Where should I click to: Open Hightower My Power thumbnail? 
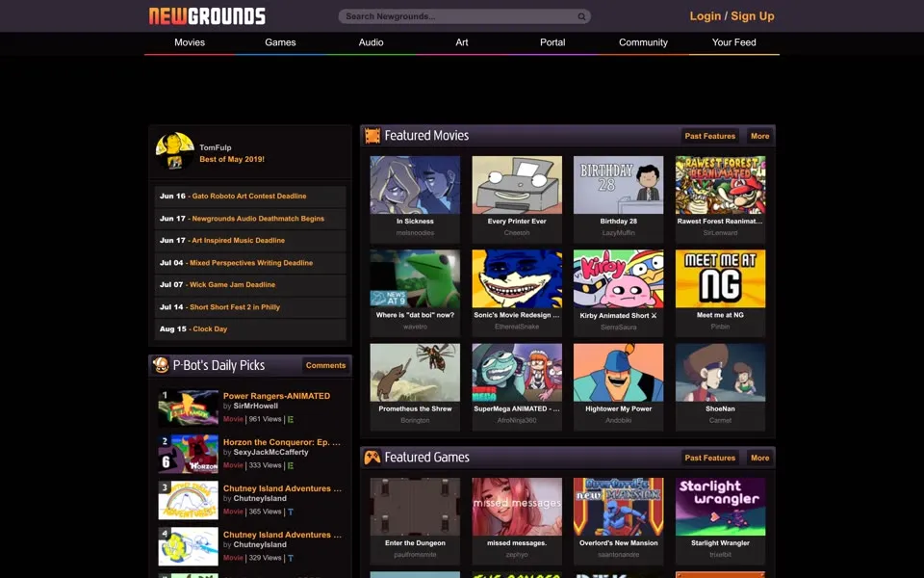[x=618, y=373]
